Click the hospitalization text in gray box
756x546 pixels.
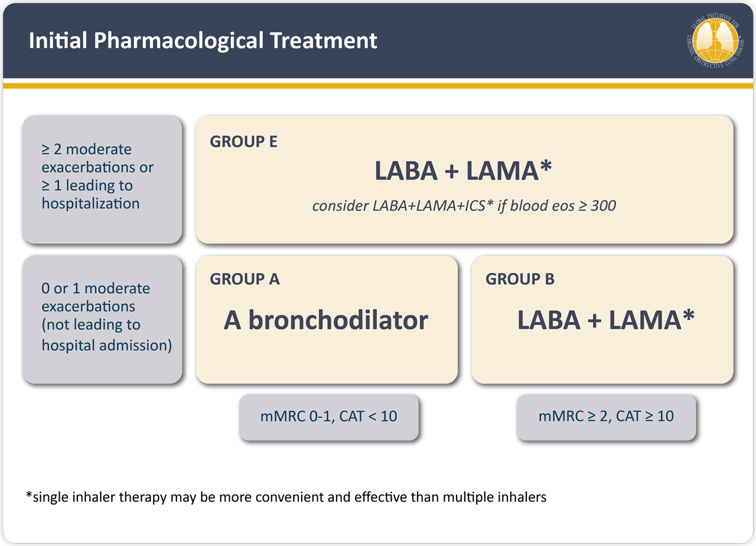click(x=90, y=204)
